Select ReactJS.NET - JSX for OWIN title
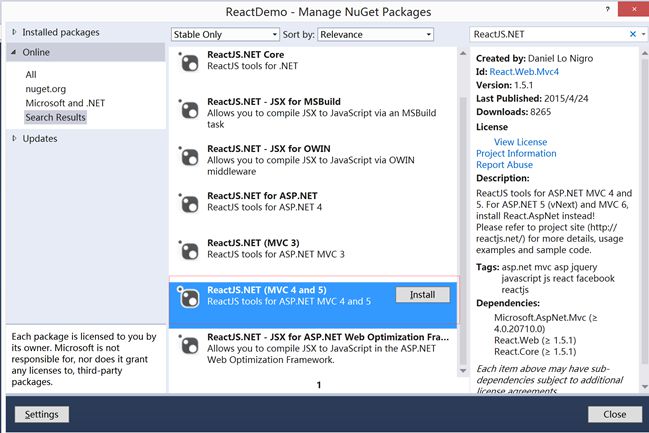This screenshot has width=649, height=433. tap(269, 149)
